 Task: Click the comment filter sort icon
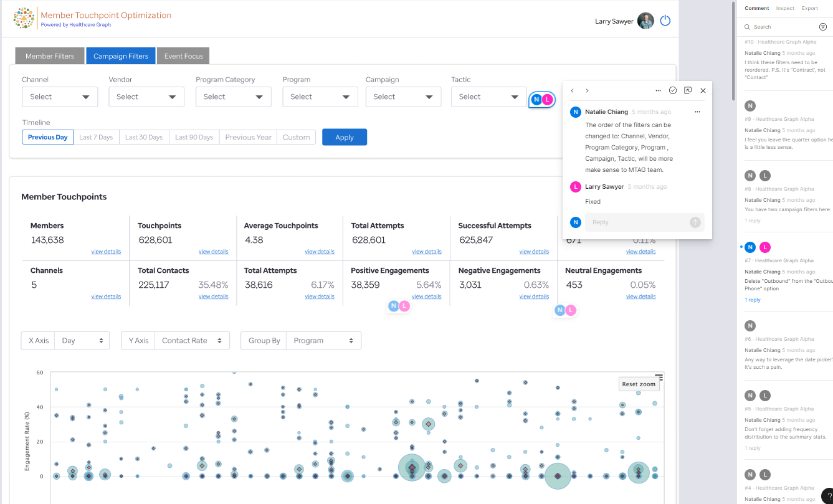(x=823, y=27)
